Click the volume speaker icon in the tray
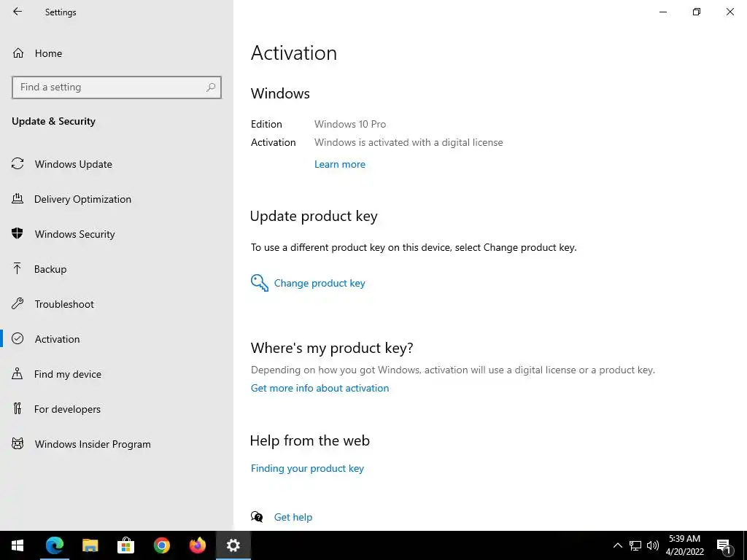Image resolution: width=747 pixels, height=560 pixels. (x=653, y=545)
